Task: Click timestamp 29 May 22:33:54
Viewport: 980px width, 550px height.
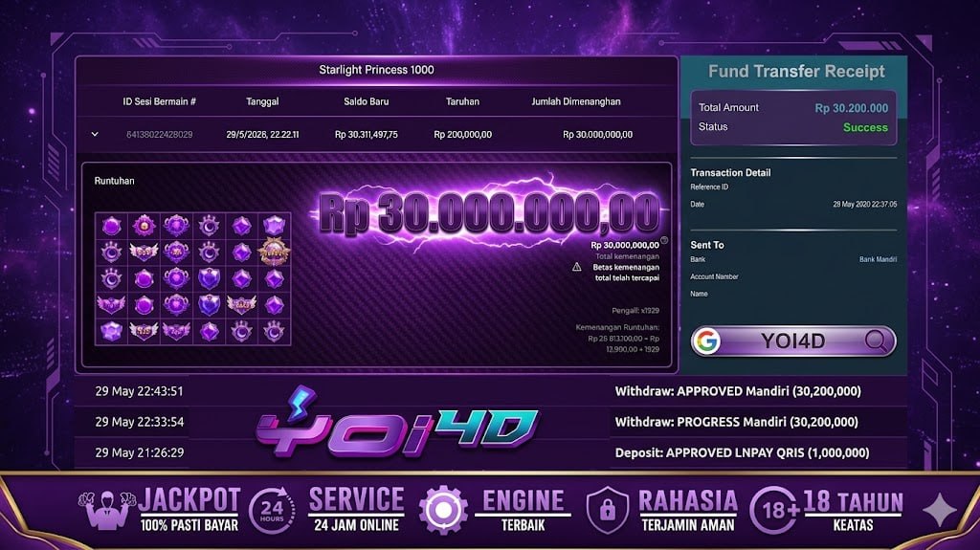Action: (x=140, y=422)
